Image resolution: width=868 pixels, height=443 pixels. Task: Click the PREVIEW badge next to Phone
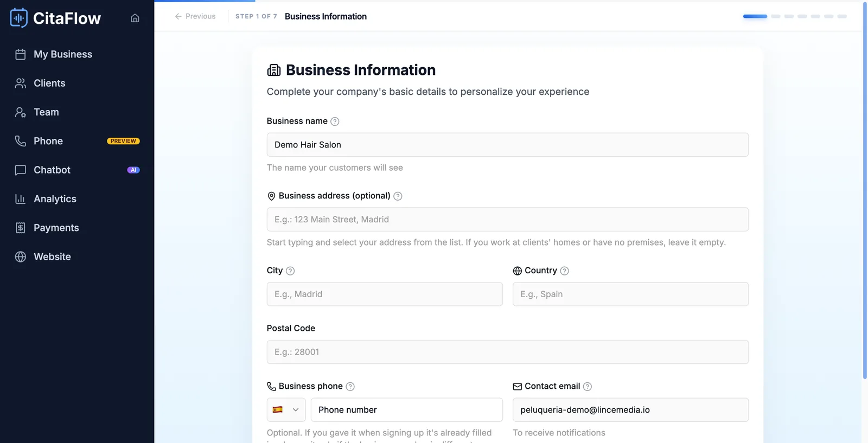coord(123,141)
